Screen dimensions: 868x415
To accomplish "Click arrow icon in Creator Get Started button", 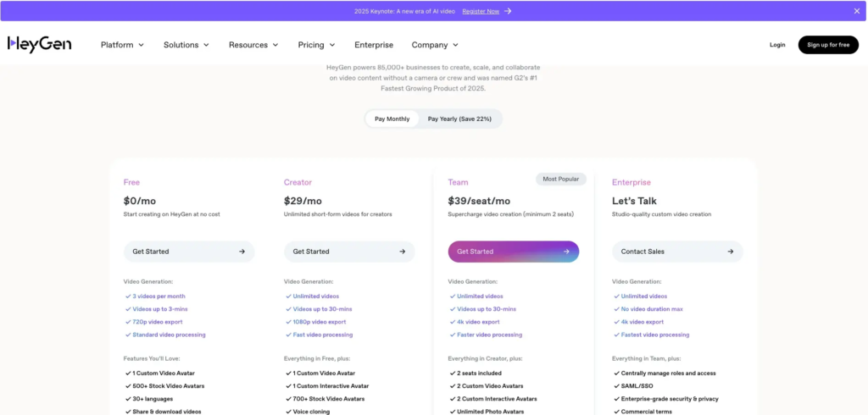I will 402,252.
